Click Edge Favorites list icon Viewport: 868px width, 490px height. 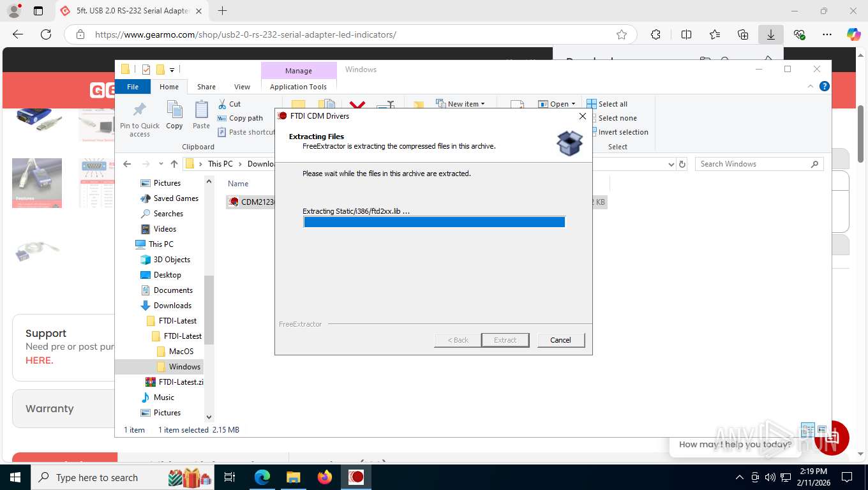click(x=715, y=34)
